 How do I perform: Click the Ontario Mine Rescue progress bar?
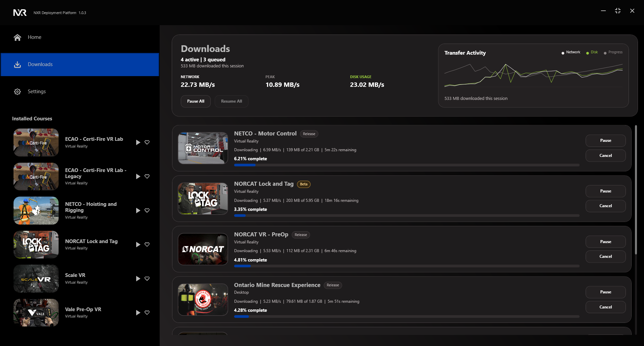(x=407, y=316)
